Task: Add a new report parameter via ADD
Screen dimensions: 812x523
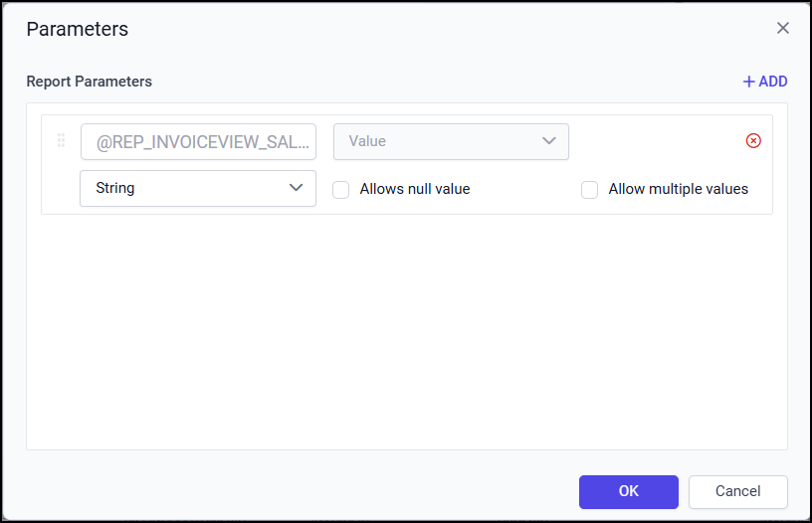Action: coord(765,82)
